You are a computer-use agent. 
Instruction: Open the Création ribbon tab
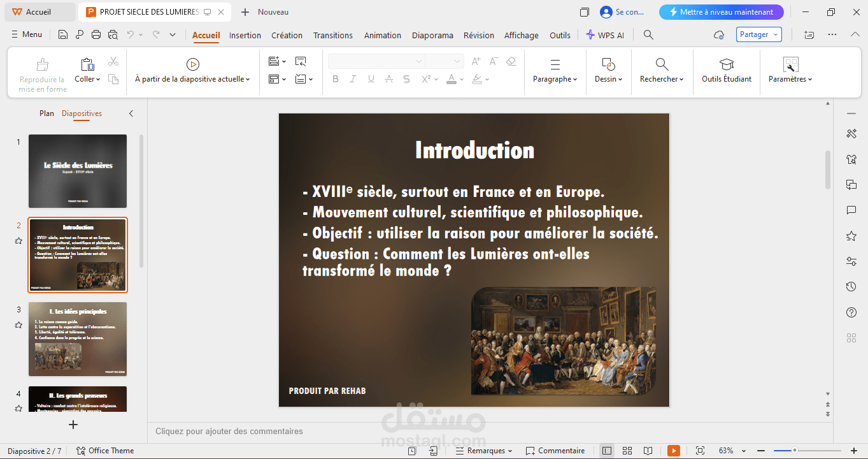287,35
